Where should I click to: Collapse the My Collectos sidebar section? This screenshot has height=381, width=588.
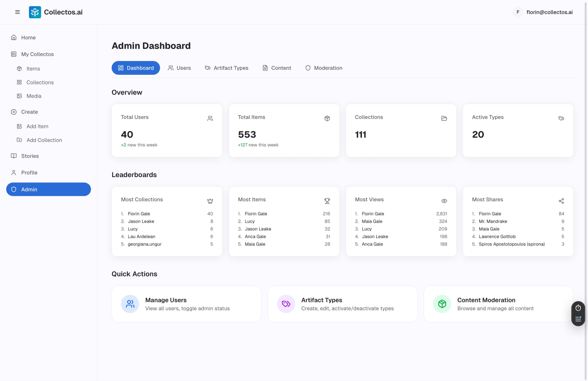click(37, 54)
